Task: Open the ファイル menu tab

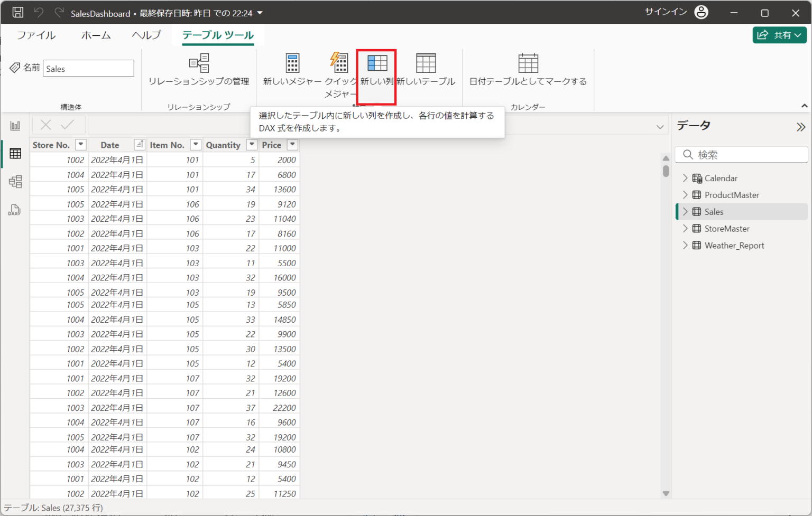Action: pyautogui.click(x=36, y=35)
